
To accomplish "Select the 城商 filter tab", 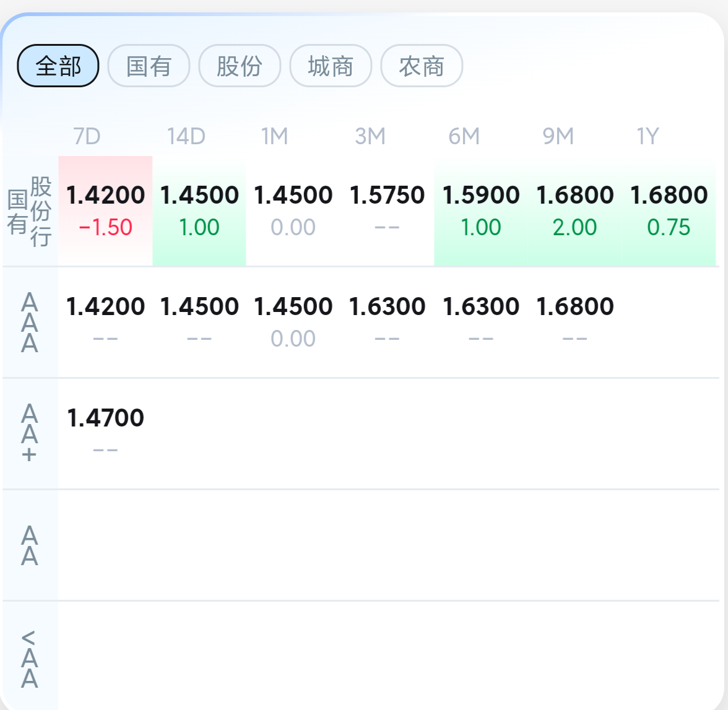I will pos(331,66).
